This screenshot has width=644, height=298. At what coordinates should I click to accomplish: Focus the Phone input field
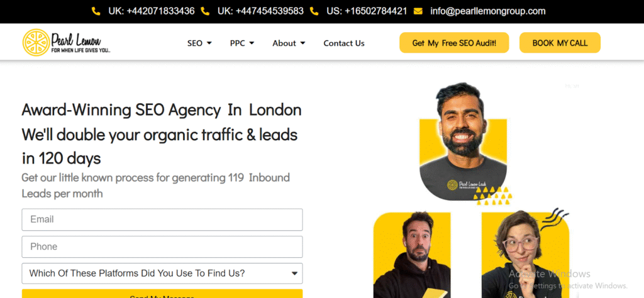click(162, 246)
